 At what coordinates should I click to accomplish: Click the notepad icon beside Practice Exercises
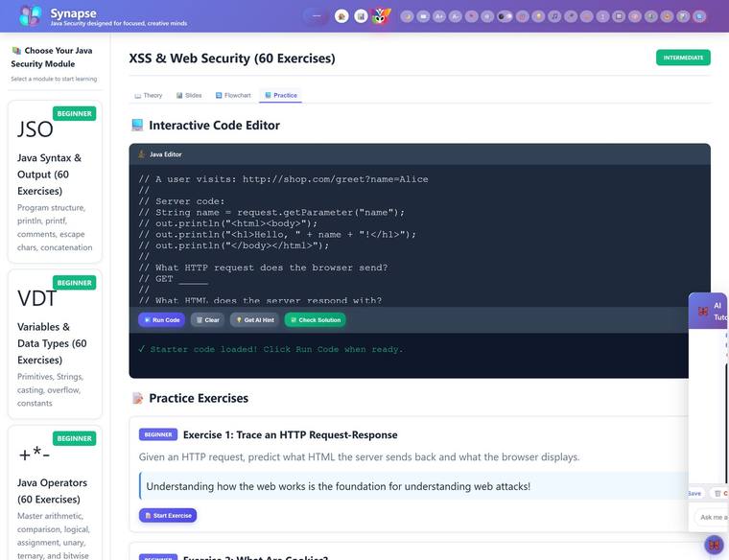[x=137, y=398]
